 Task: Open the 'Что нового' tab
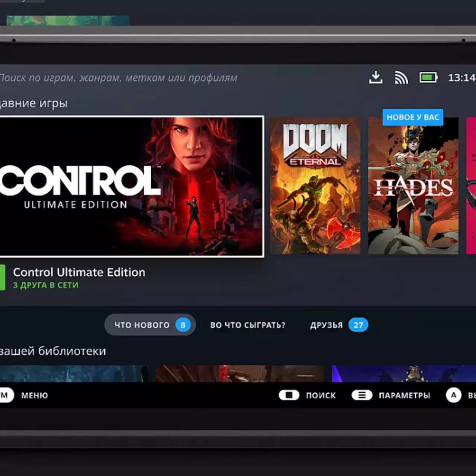pyautogui.click(x=150, y=325)
